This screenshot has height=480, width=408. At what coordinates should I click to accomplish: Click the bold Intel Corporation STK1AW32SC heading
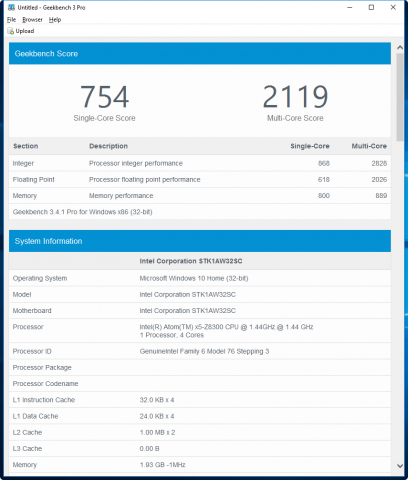[x=191, y=261]
